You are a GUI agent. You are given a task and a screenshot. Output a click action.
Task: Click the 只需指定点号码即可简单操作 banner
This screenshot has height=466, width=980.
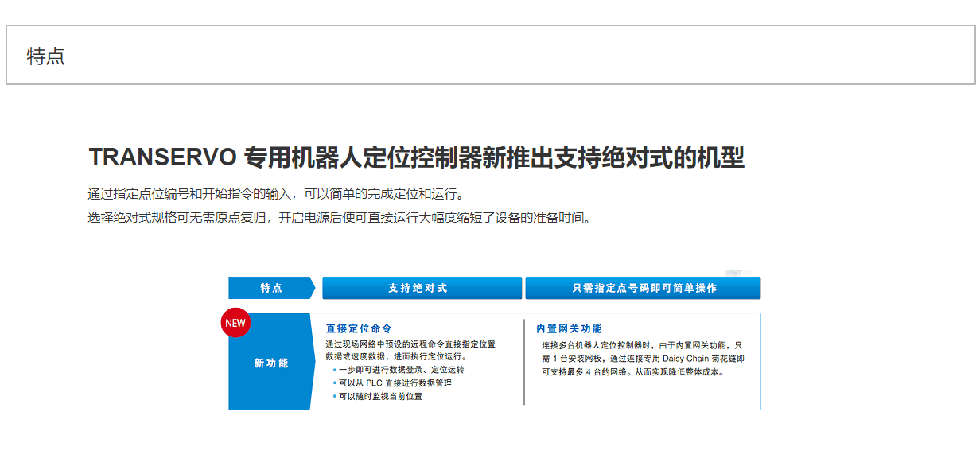[x=643, y=288]
